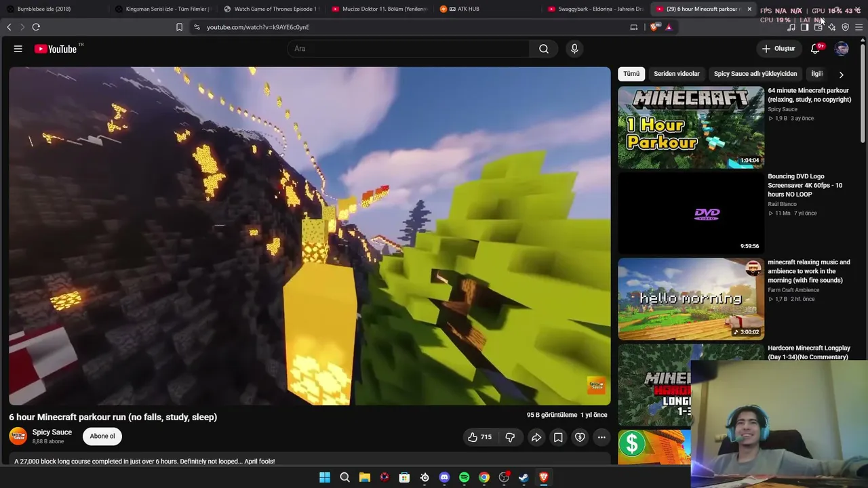868x488 pixels.
Task: Start voice search with the microphone
Action: (574, 49)
